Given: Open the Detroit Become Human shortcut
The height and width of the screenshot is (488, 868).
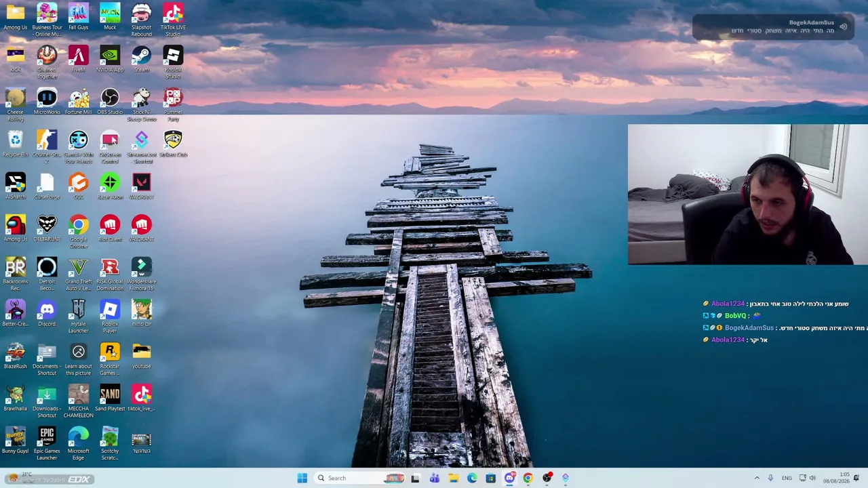Looking at the screenshot, I should click(47, 274).
